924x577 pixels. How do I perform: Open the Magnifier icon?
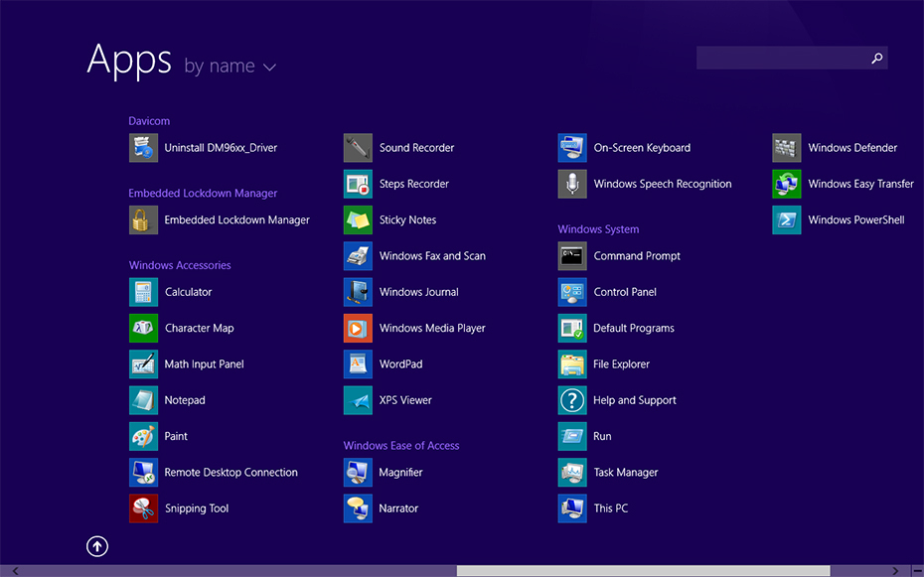(x=358, y=473)
